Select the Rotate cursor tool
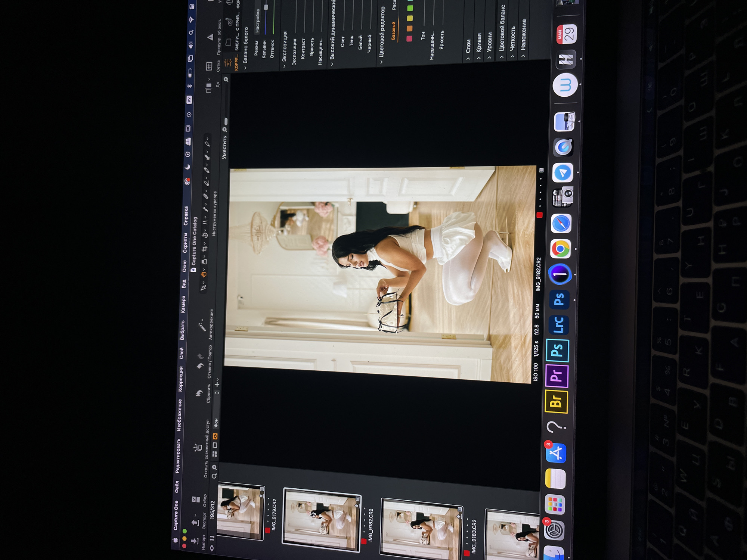The height and width of the screenshot is (560, 747). [x=204, y=236]
